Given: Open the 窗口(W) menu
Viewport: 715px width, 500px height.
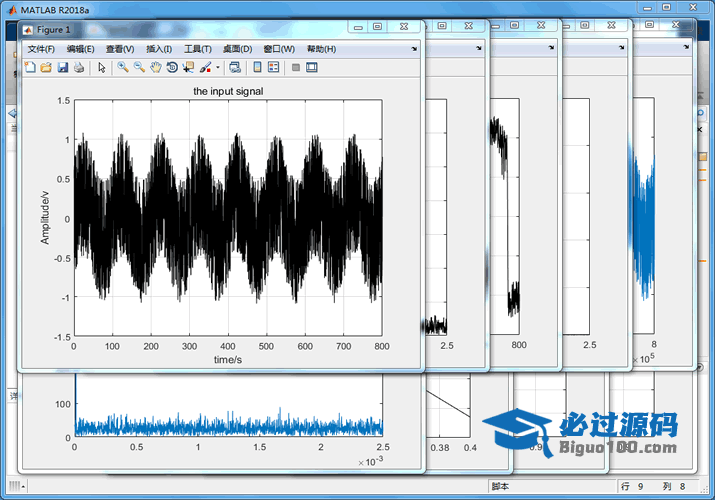Looking at the screenshot, I should pyautogui.click(x=279, y=49).
